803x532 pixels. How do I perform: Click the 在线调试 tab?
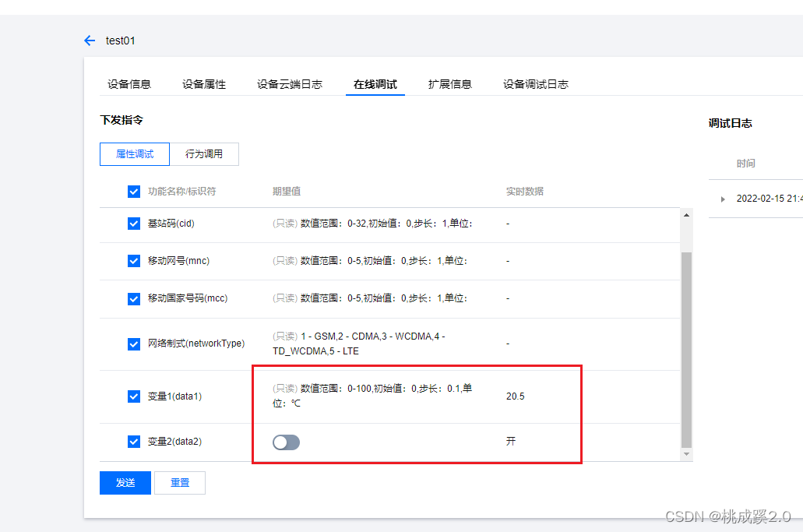(x=375, y=83)
